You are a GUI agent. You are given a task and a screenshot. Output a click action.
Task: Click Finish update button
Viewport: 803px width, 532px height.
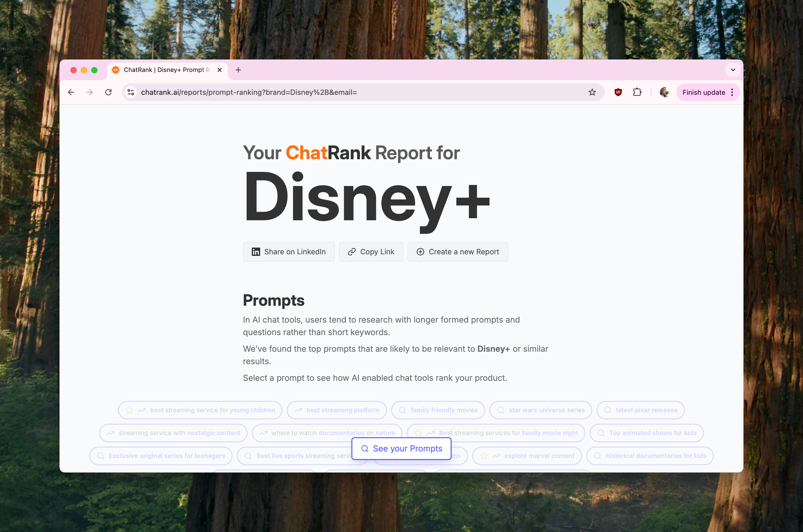tap(703, 92)
